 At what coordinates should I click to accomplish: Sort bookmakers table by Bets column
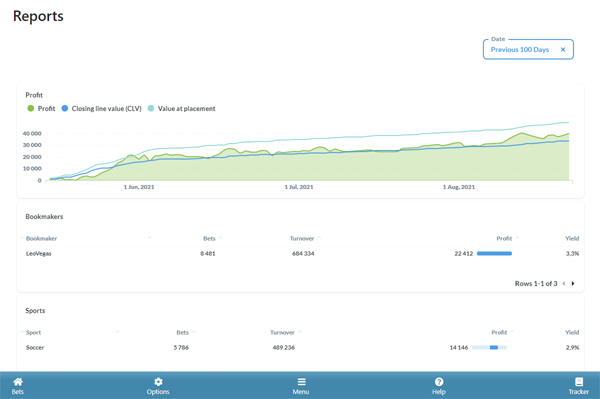[209, 238]
